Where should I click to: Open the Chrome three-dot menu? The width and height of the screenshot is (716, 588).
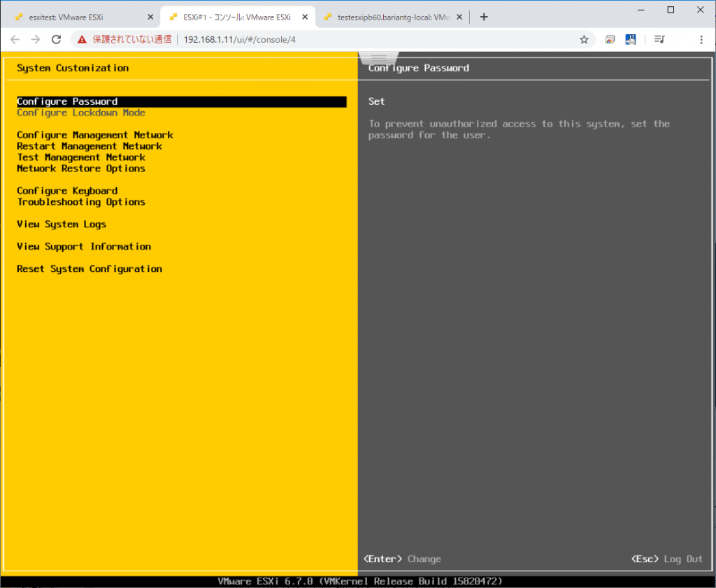point(701,40)
